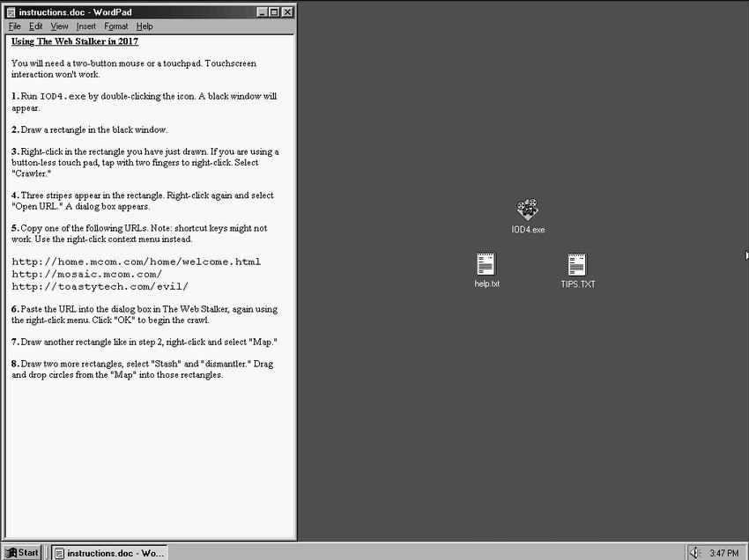Maximize the WordPad window
The image size is (749, 560).
coord(274,12)
